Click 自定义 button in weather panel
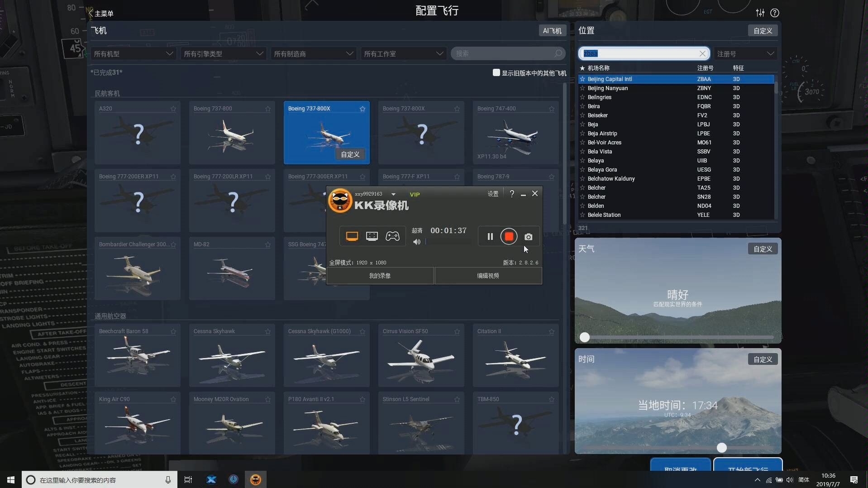868x488 pixels. tap(763, 249)
